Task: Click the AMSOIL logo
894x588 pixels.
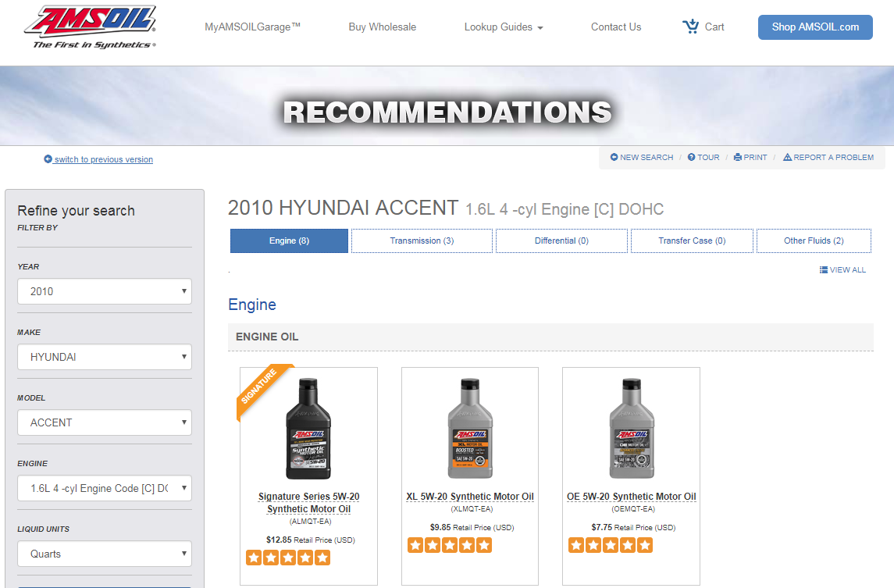Action: point(91,27)
